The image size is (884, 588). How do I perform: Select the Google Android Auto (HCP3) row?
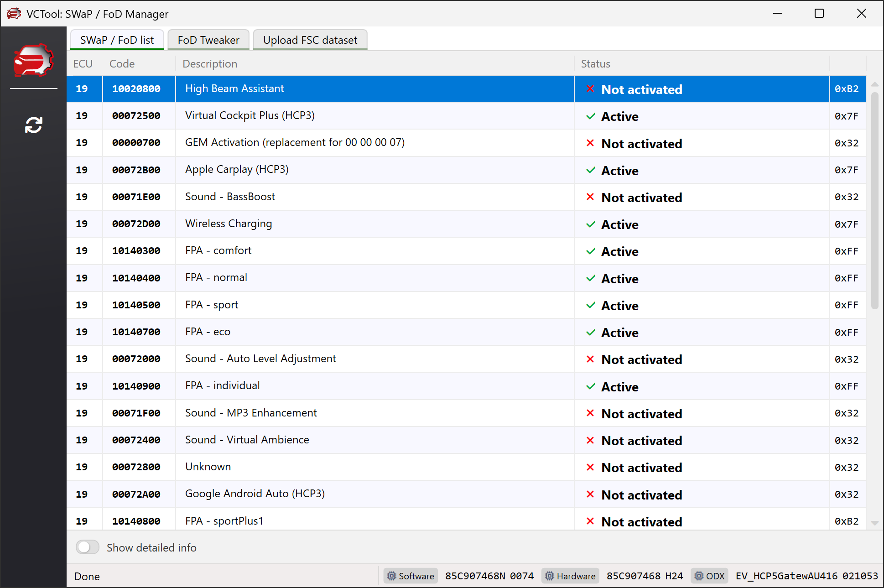(255, 494)
